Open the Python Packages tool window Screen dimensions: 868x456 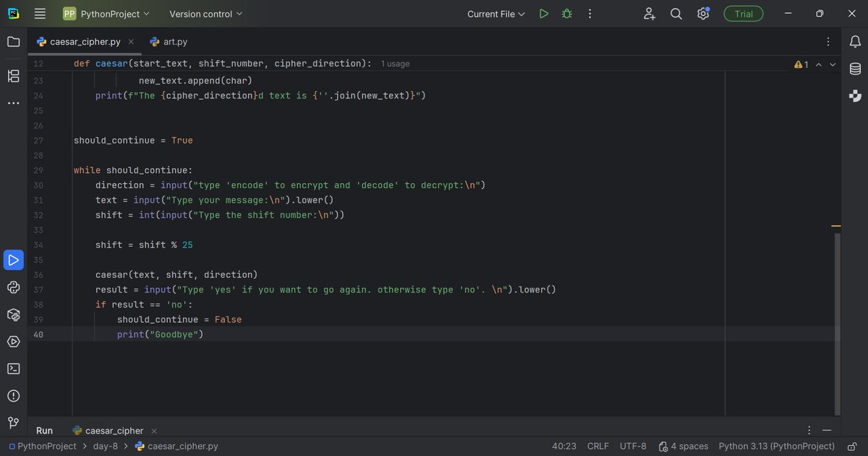[x=13, y=315]
